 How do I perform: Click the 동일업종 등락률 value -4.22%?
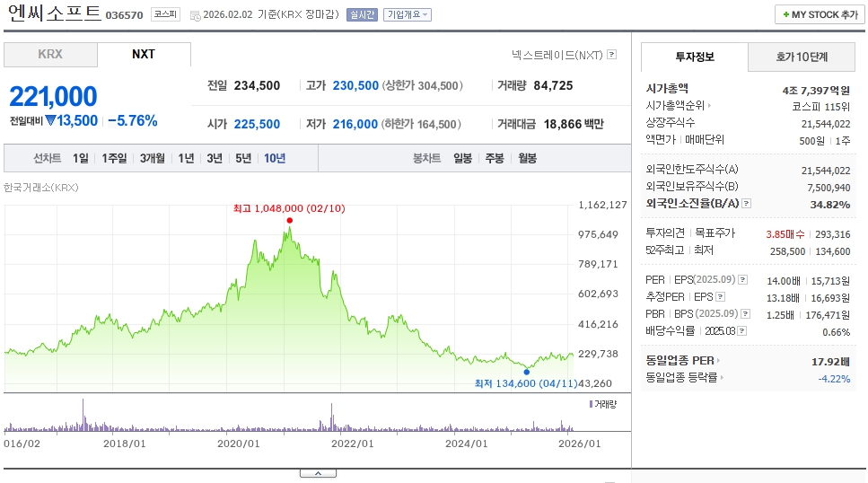coord(834,379)
